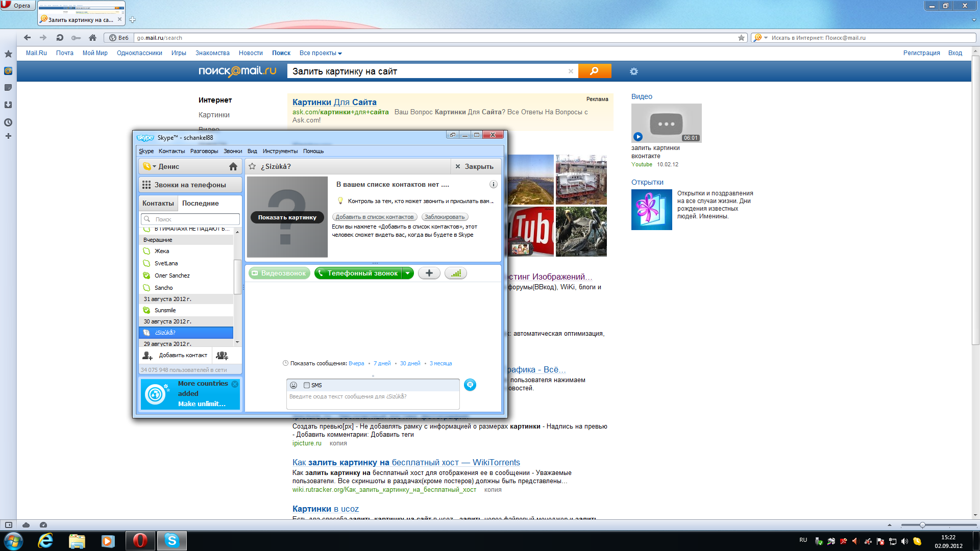Click the Opera zoom slider
This screenshot has width=980, height=551.
click(922, 525)
